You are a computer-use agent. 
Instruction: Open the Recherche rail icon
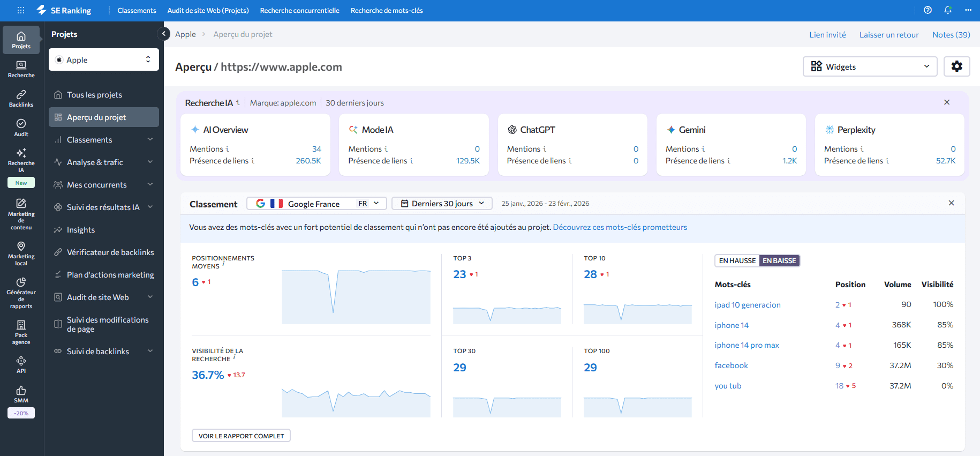pos(21,69)
